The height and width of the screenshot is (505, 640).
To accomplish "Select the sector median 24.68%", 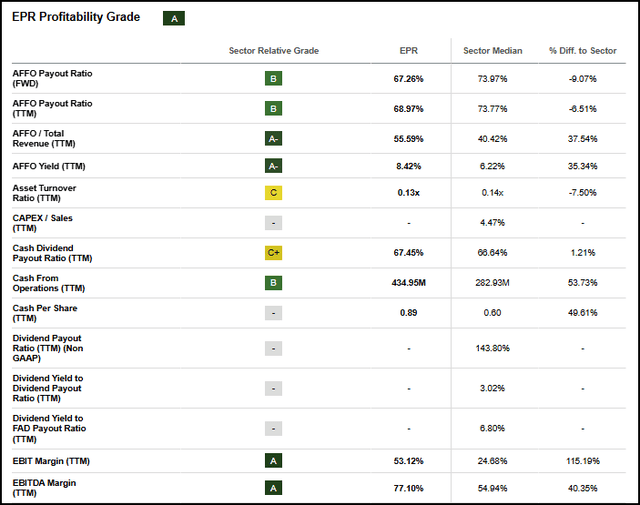I will point(493,461).
